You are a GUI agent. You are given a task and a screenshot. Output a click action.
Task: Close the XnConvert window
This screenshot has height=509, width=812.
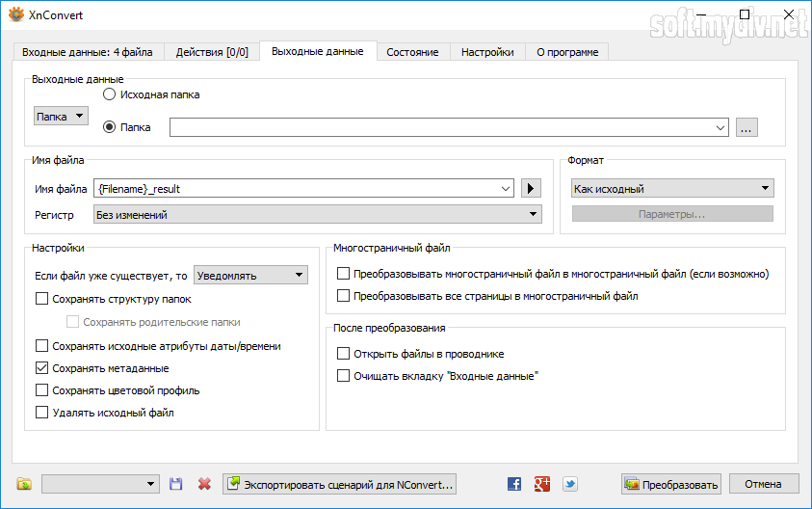[x=789, y=14]
